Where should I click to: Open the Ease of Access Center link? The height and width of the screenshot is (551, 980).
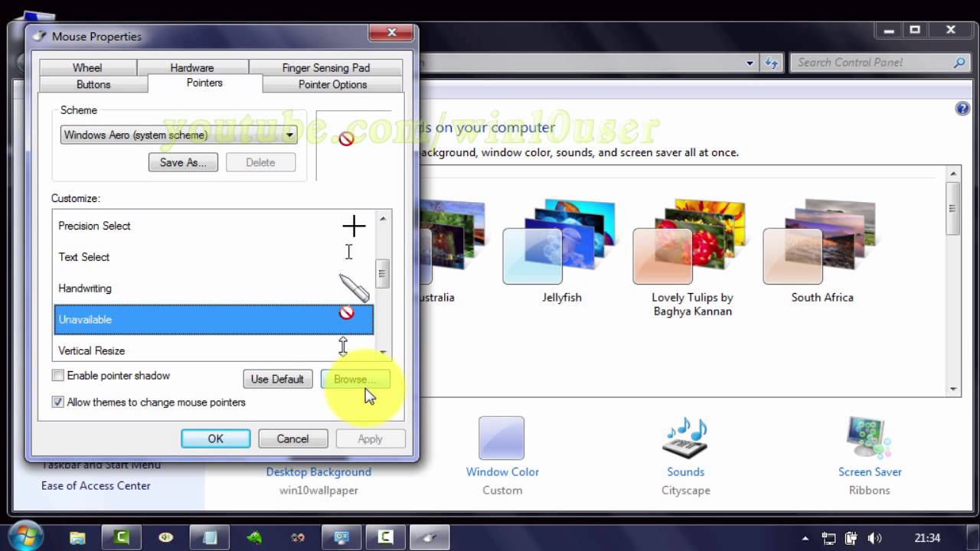click(x=96, y=485)
